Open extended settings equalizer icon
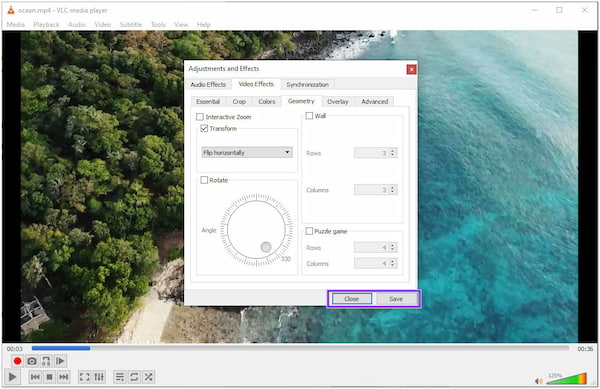The image size is (600, 389). (x=99, y=377)
